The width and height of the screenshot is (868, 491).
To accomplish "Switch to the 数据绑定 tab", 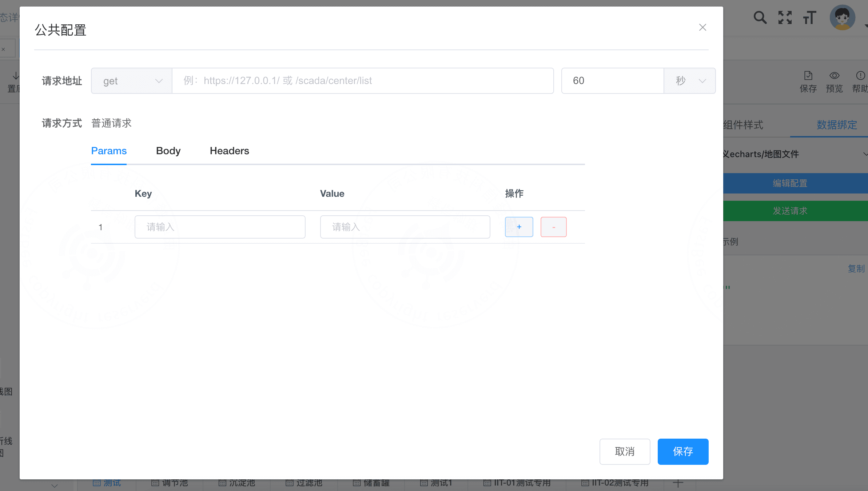I will tap(837, 125).
